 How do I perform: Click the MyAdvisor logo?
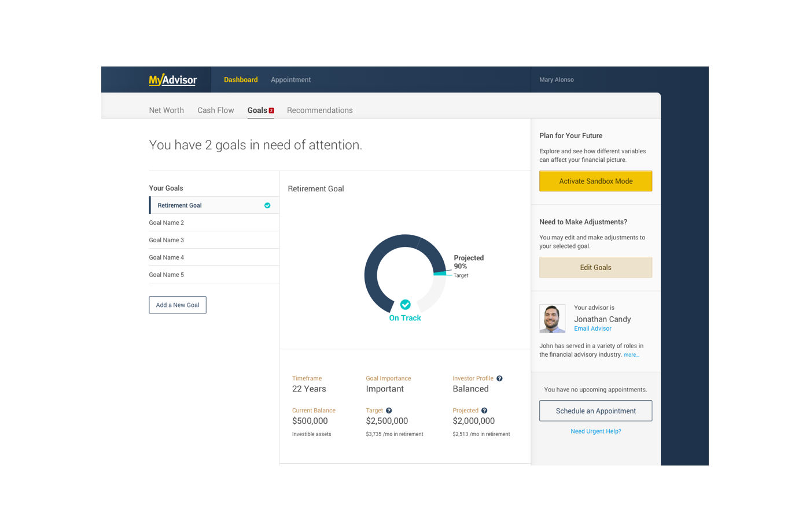tap(172, 80)
